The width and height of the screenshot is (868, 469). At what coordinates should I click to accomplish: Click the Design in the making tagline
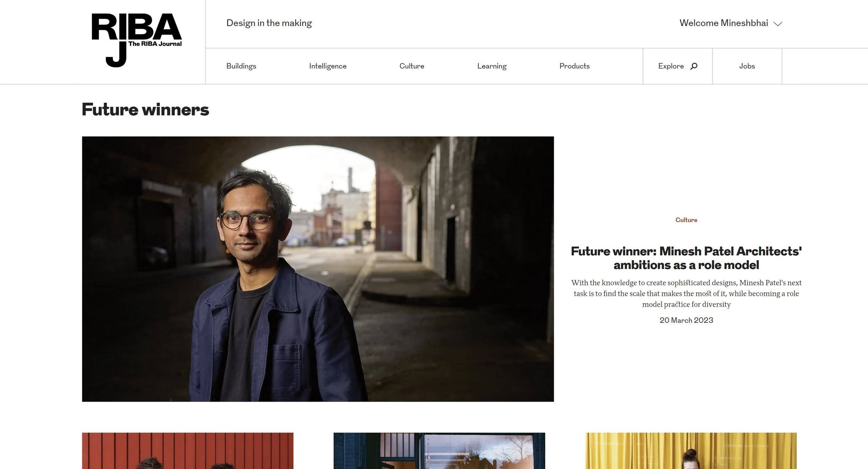pos(269,23)
